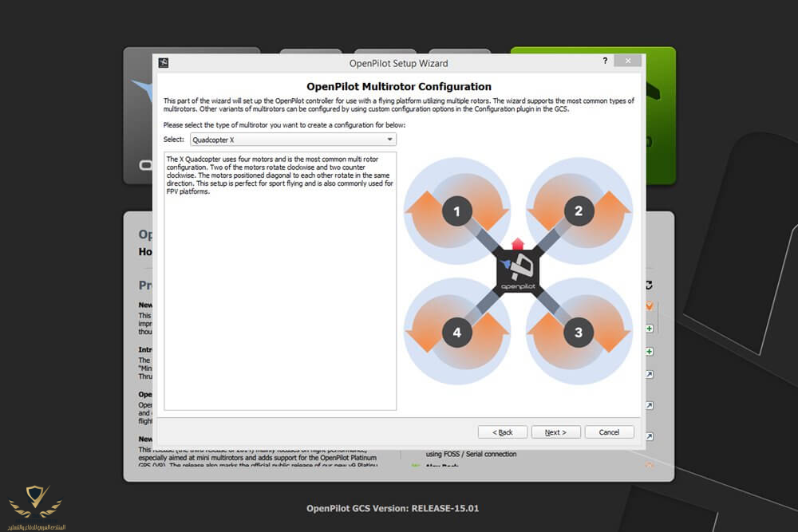Click the OpenPilot board in diagram center
The height and width of the screenshot is (532, 798).
pos(517,273)
